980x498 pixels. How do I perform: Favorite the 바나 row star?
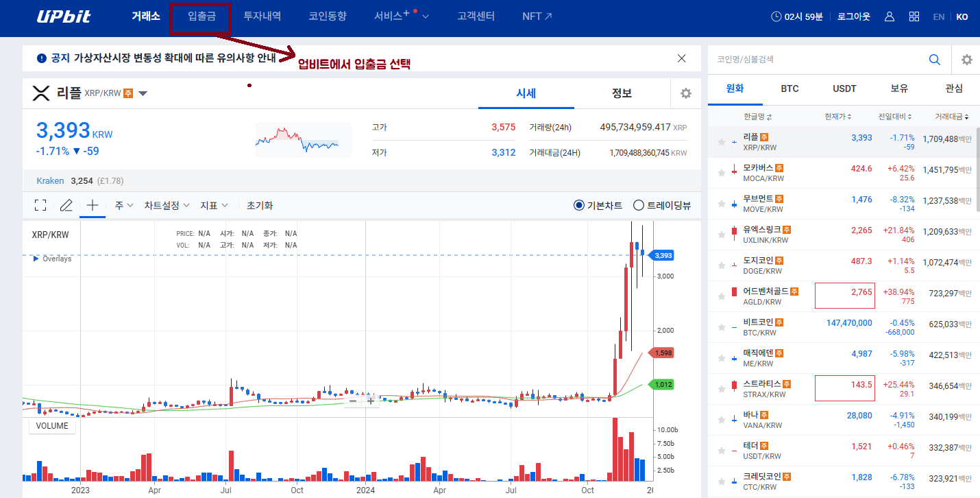721,420
